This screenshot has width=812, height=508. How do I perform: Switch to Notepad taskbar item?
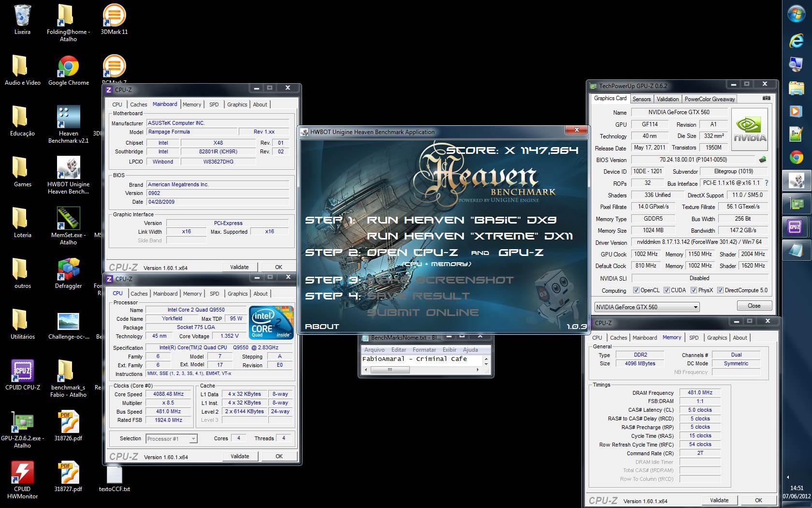(796, 250)
